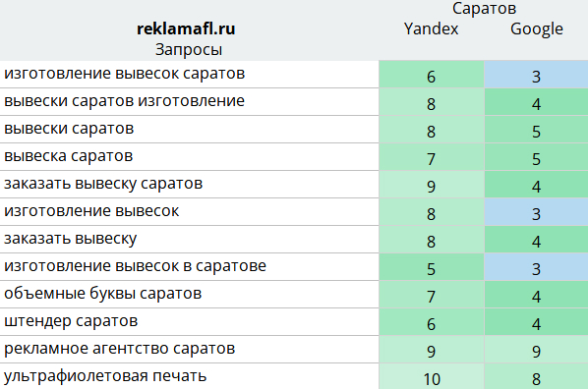The image size is (588, 389).
Task: Select query 'вывески саратов изготовление'
Action: click(x=124, y=101)
